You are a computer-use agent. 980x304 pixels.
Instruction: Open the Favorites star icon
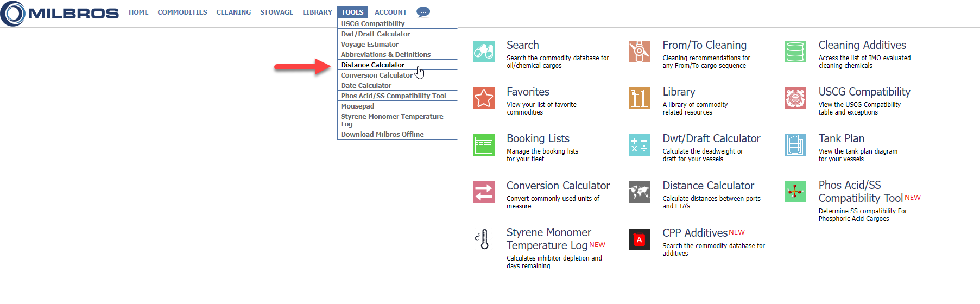tap(483, 98)
